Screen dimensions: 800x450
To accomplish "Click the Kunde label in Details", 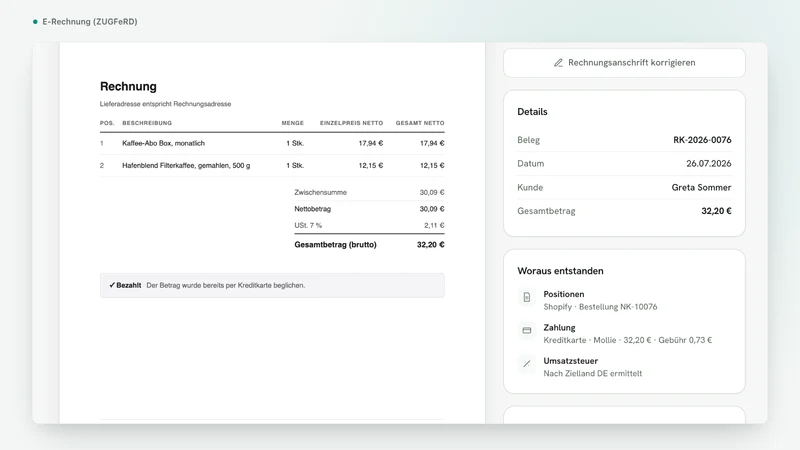I will click(x=530, y=187).
